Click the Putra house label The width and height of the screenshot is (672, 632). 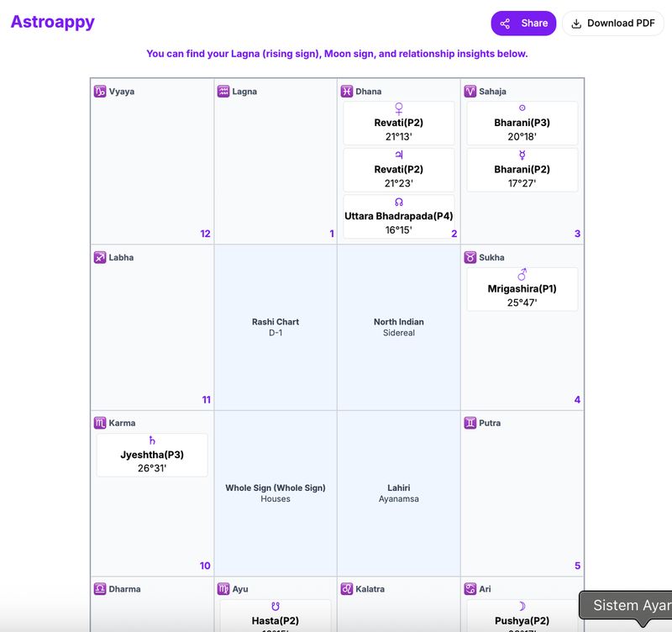coord(490,424)
